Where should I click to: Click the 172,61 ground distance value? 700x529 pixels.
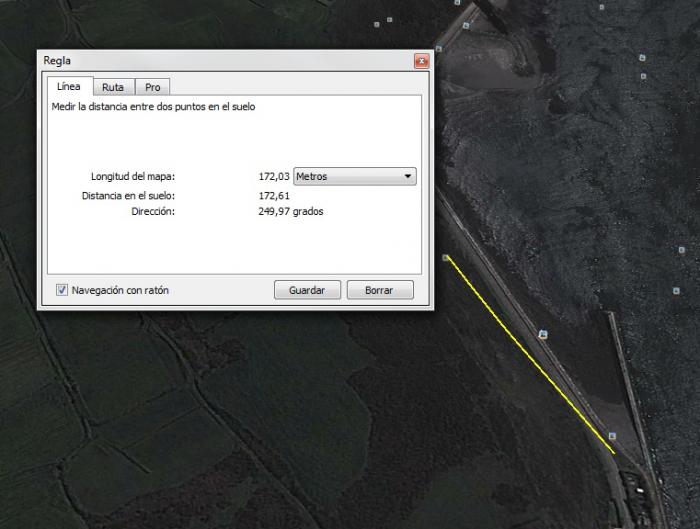coord(274,196)
